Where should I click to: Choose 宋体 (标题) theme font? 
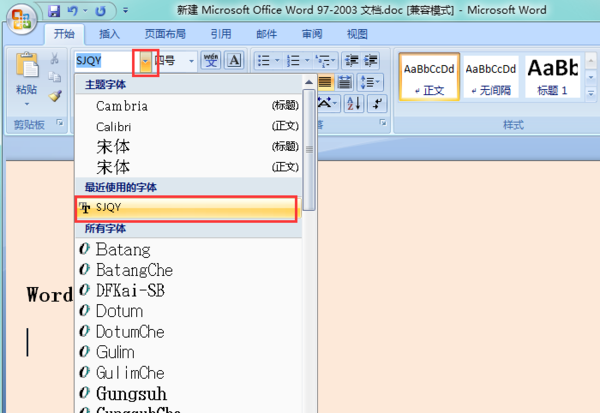188,147
